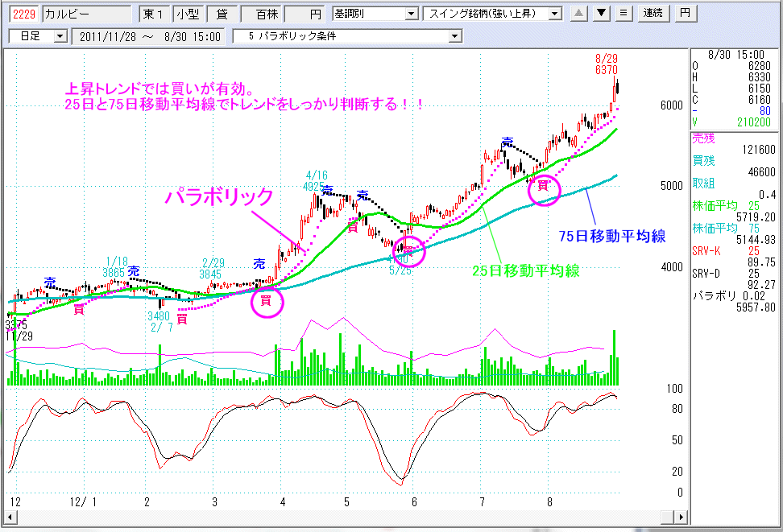Click the down-triangle next stock button
Image resolution: width=783 pixels, height=532 pixels.
click(602, 14)
